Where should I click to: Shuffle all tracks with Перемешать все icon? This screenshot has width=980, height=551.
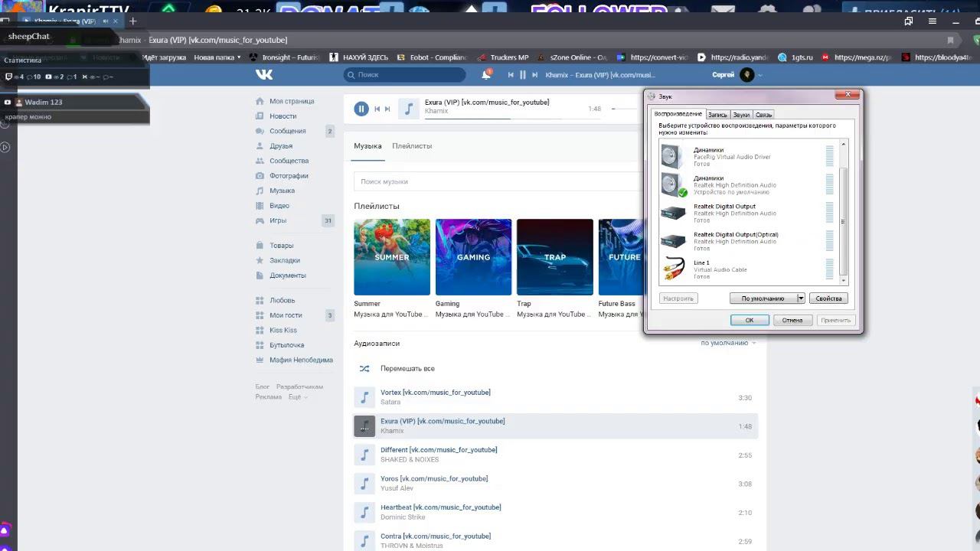click(364, 369)
